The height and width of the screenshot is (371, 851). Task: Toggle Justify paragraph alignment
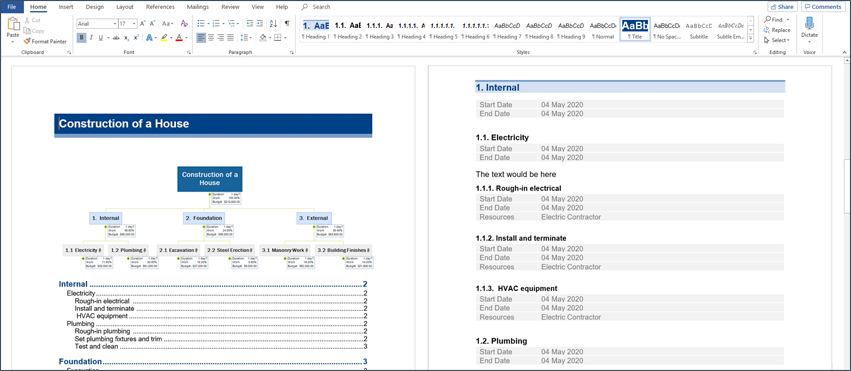click(x=231, y=37)
